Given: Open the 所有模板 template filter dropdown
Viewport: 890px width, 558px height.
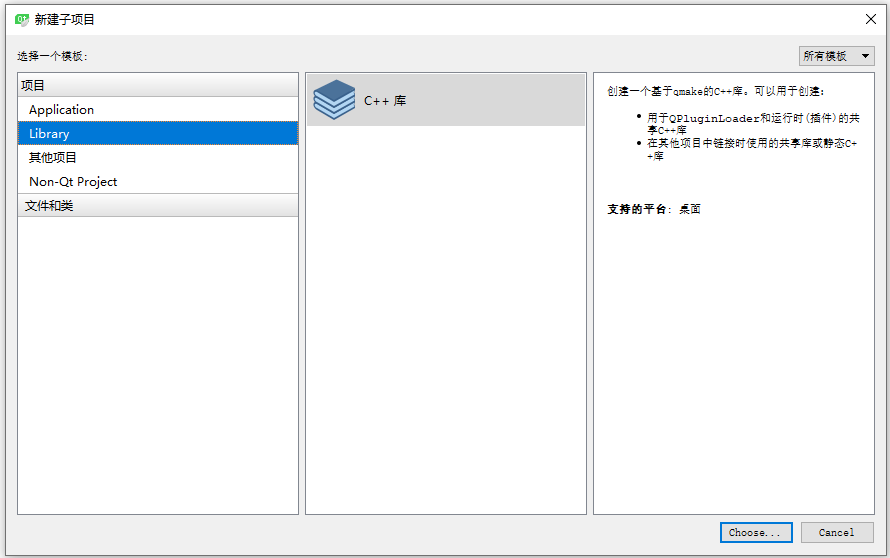Looking at the screenshot, I should click(836, 56).
